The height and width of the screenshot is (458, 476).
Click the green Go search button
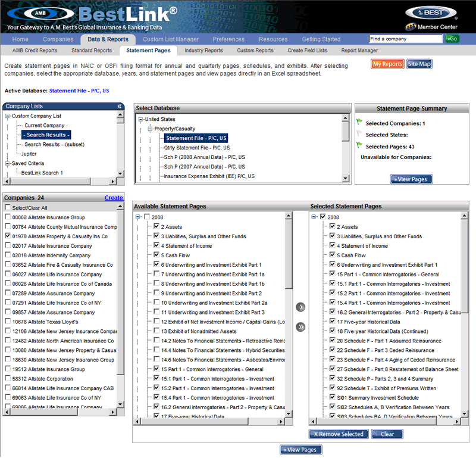click(452, 39)
